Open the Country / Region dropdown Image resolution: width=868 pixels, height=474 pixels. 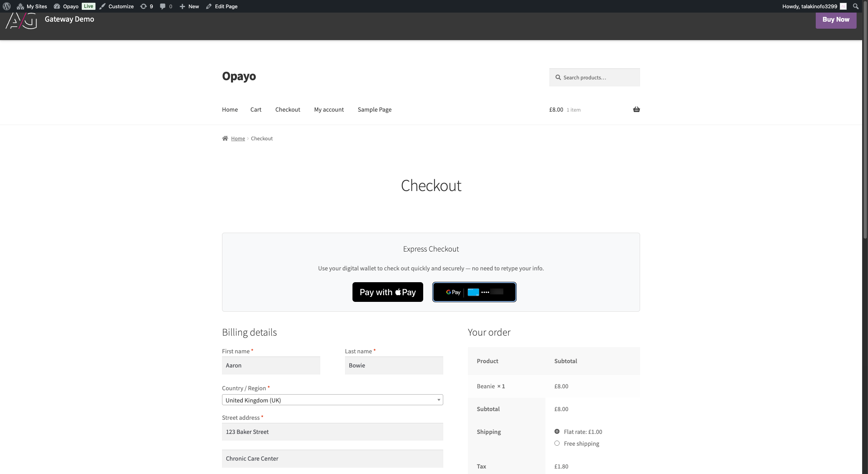pyautogui.click(x=332, y=400)
